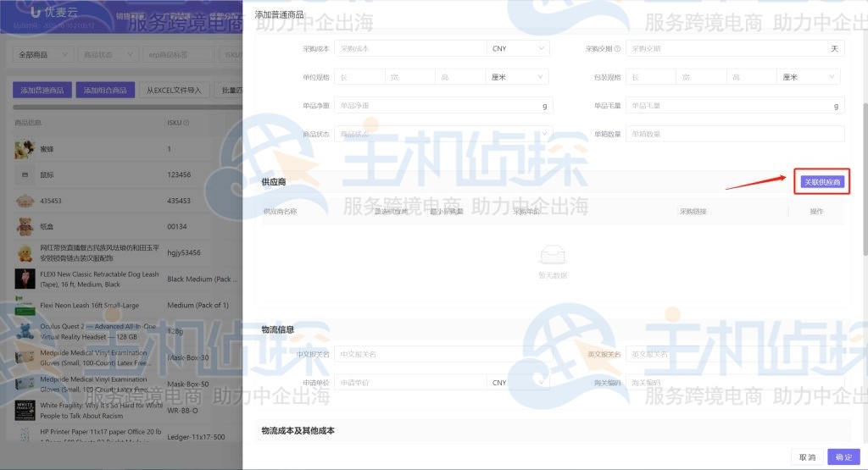Open the White Fragility book thumbnail
The height and width of the screenshot is (470, 868).
pos(25,410)
